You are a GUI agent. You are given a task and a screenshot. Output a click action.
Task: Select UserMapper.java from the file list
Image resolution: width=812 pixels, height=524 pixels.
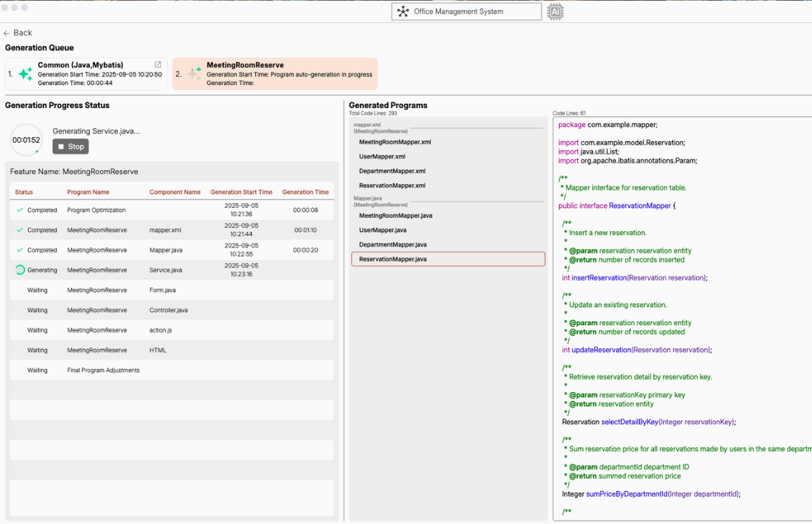(x=383, y=230)
